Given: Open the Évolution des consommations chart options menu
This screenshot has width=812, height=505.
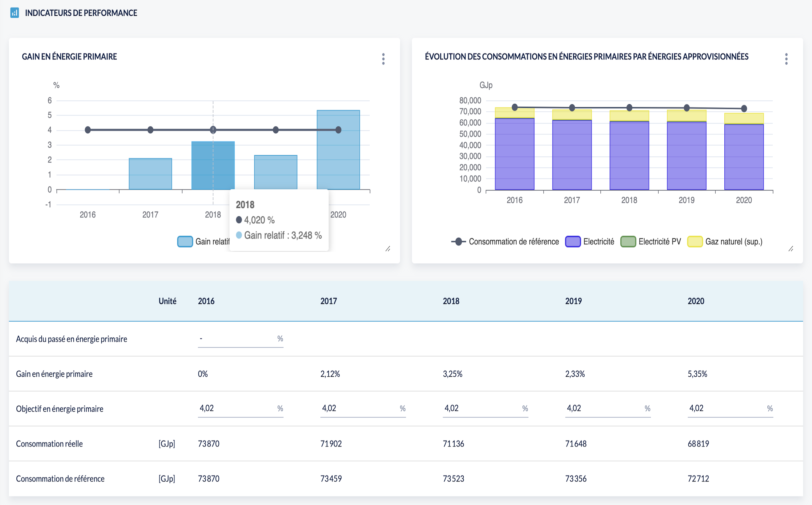Looking at the screenshot, I should [x=786, y=59].
